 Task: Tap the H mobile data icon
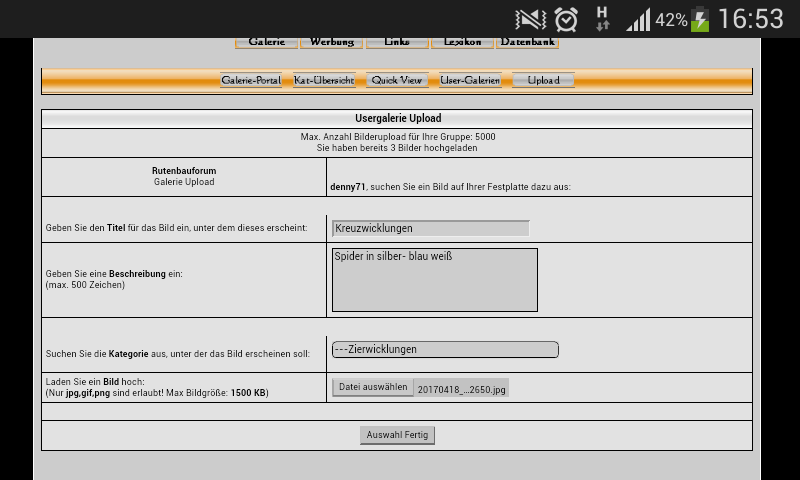point(602,19)
